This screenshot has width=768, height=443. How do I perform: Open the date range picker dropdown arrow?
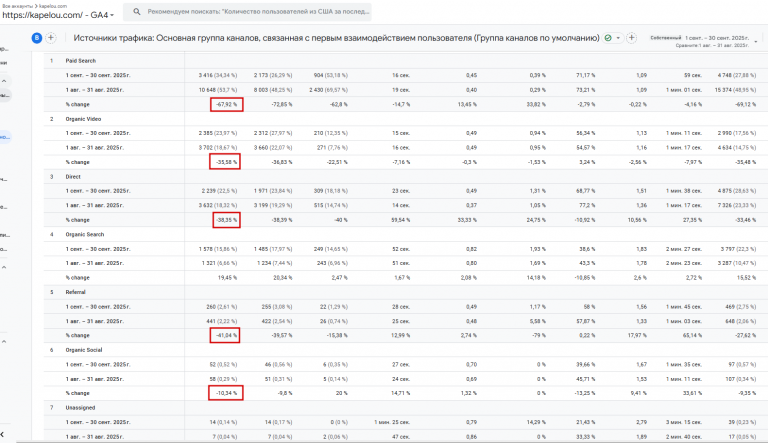coord(756,42)
